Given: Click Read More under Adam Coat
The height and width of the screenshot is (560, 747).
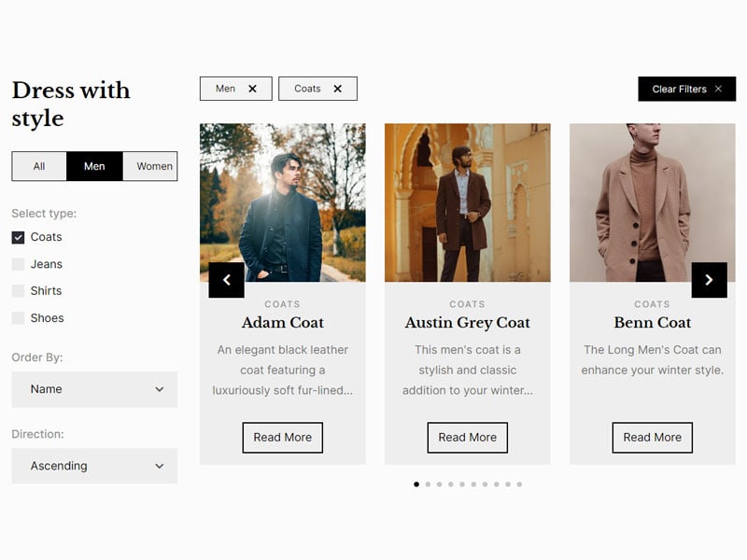Looking at the screenshot, I should point(283,437).
